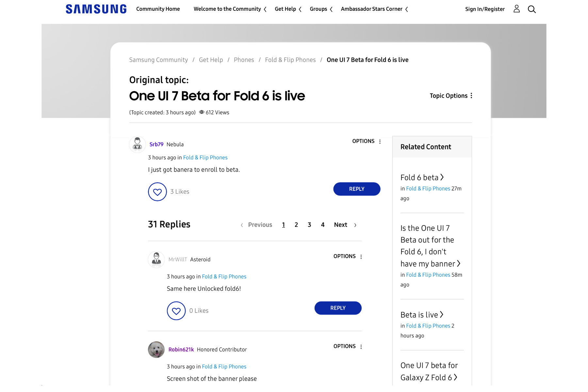Screen dimensions: 588x392
Task: Open Srb79's avatar profile picture
Action: [138, 144]
